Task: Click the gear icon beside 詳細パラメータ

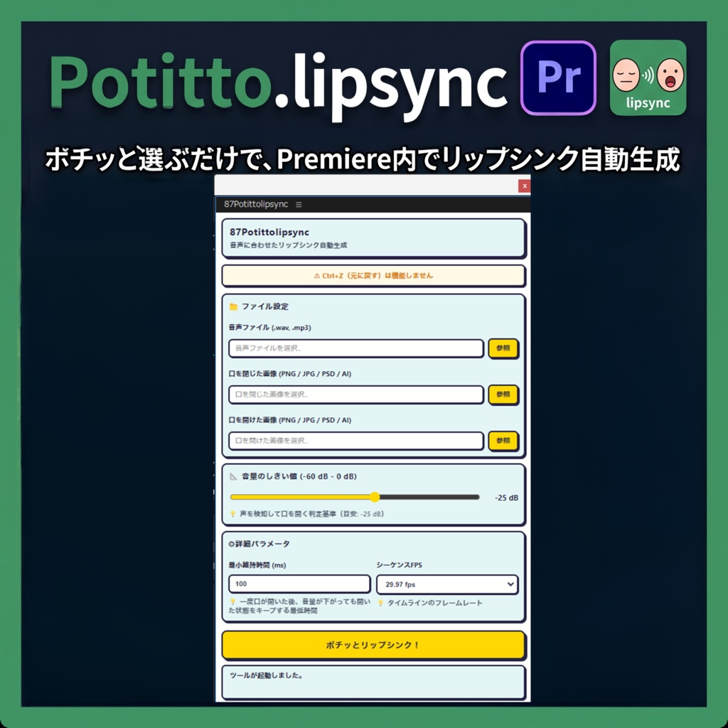Action: point(231,544)
